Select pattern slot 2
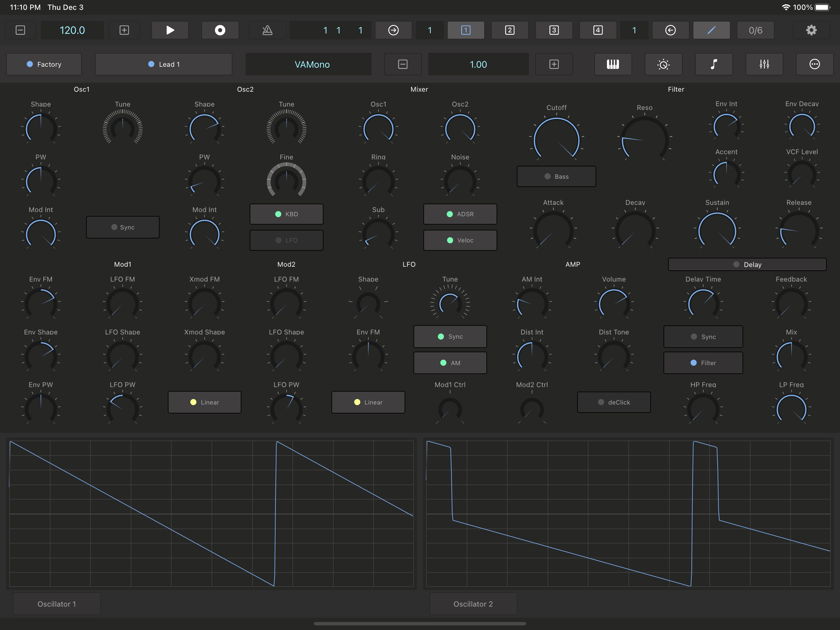The width and height of the screenshot is (840, 630). coord(509,30)
